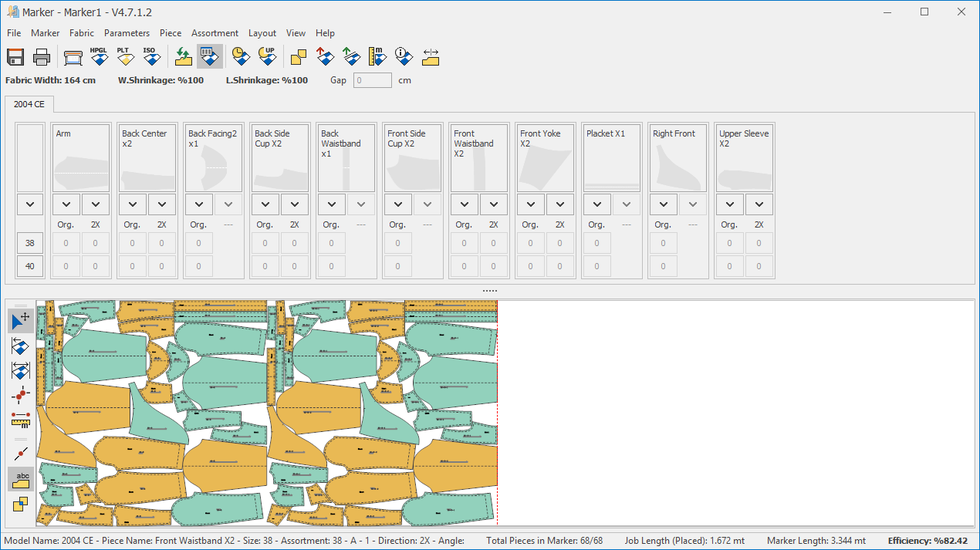This screenshot has width=980, height=550.
Task: Expand the Arm piece Org. dropdown
Action: 66,204
